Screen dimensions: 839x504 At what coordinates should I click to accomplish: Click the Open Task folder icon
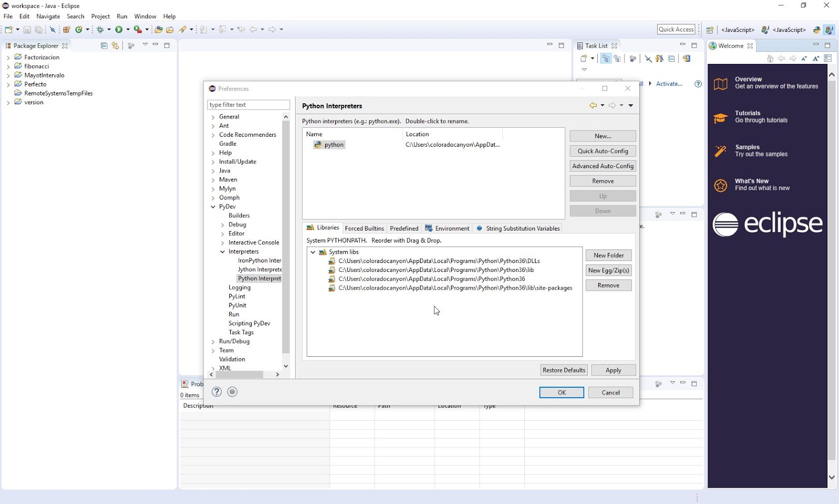tap(170, 30)
